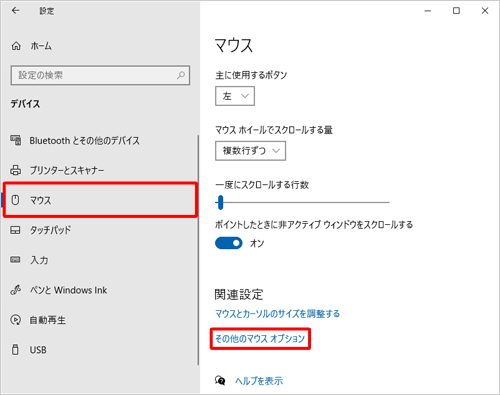This screenshot has height=395, width=500.
Task: Click the scroll lines slider handle
Action: pyautogui.click(x=220, y=202)
